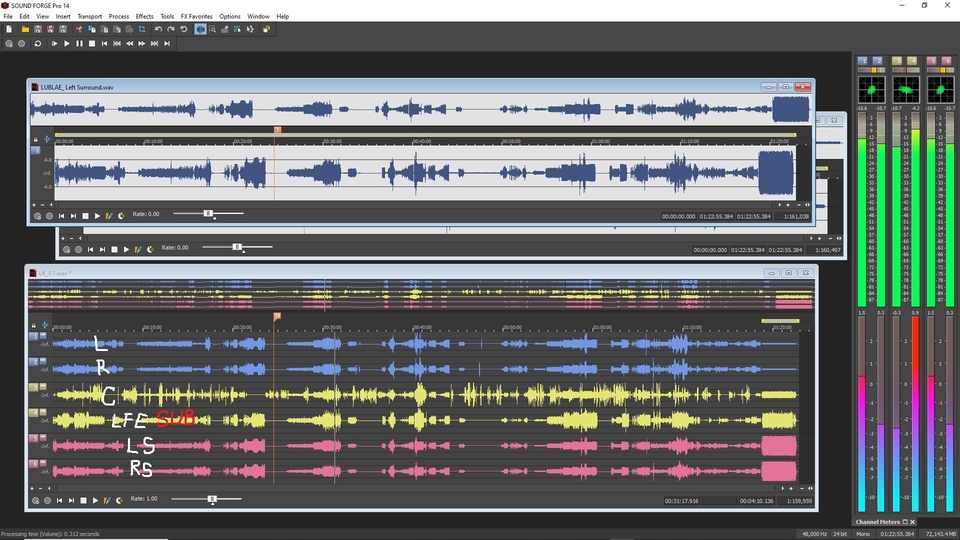This screenshot has width=960, height=540.
Task: Play from the middle background window transport
Action: pos(126,249)
